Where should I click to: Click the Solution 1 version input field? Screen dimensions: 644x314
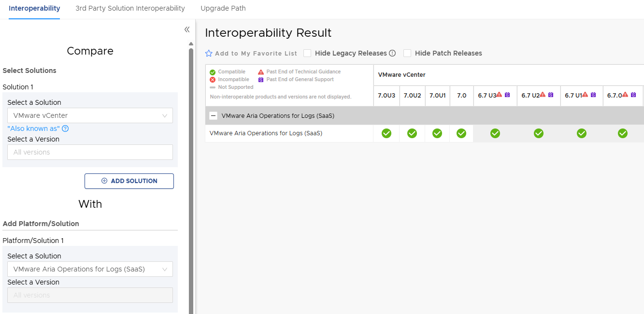tap(90, 152)
